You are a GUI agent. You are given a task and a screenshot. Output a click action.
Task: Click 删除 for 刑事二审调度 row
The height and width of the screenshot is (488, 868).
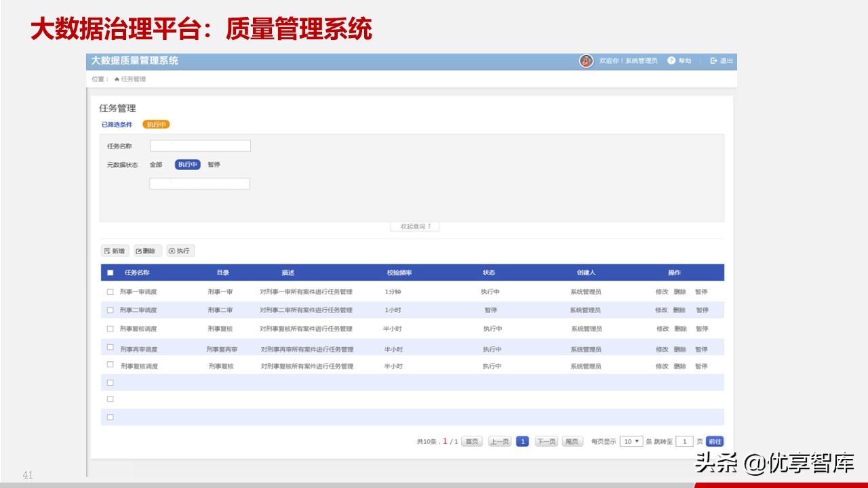679,310
